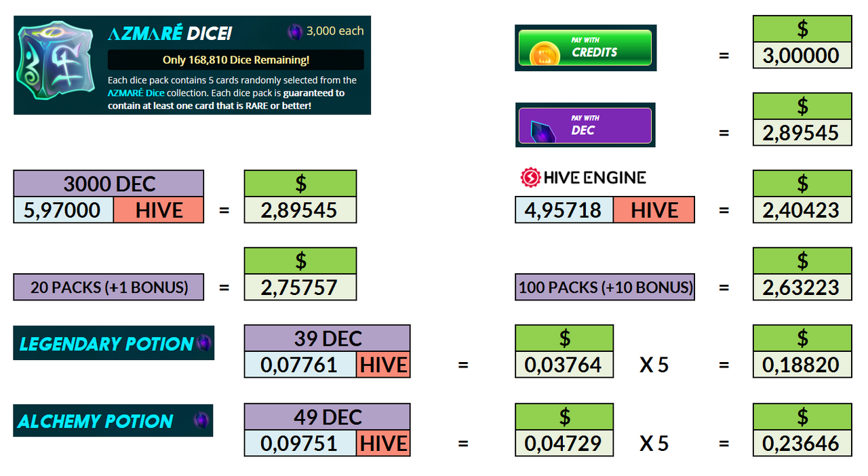Click the '20 PACKS (+1 BONUS)' cell
This screenshot has height=476, width=868.
click(x=108, y=287)
